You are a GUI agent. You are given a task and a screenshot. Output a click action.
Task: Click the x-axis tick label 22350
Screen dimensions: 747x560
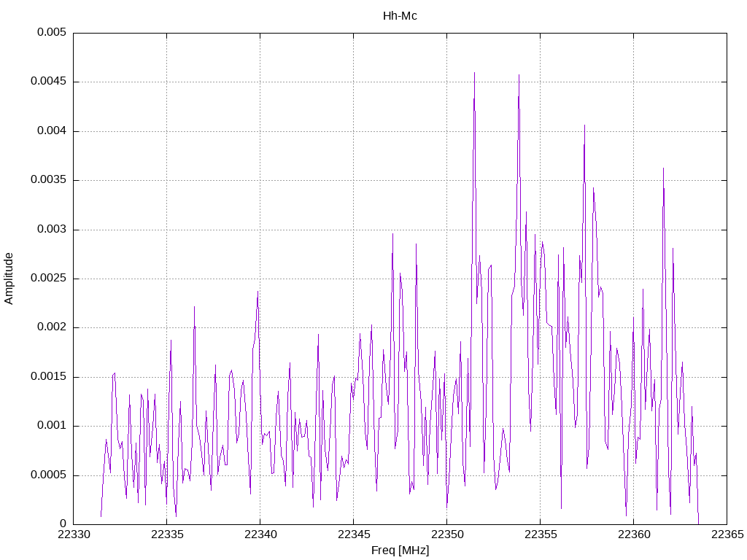447,534
